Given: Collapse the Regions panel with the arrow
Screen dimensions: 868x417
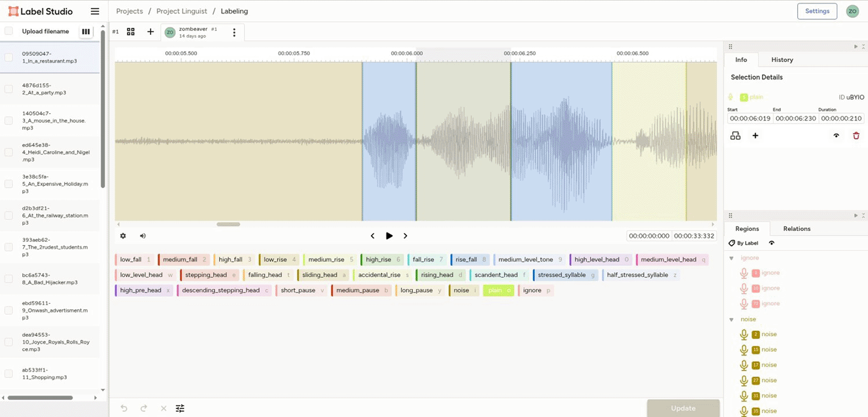Looking at the screenshot, I should 855,215.
